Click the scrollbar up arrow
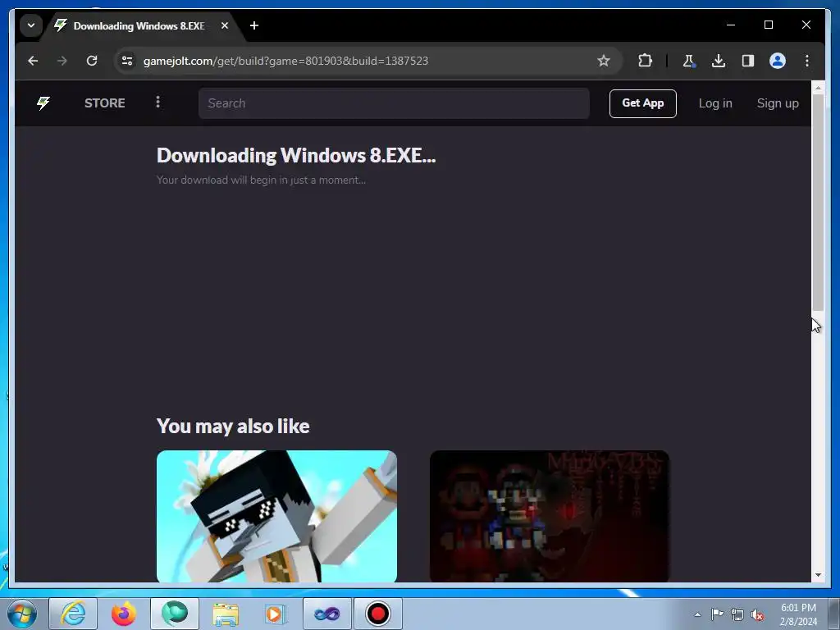 (818, 87)
